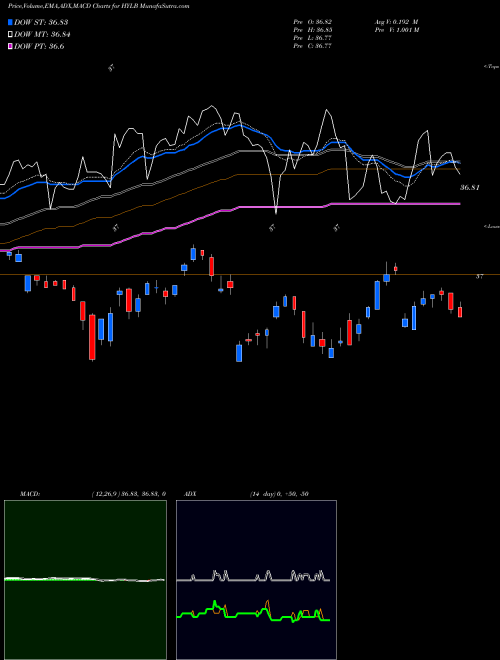Click the blue DOW ST legend swatch

(x=10, y=22)
